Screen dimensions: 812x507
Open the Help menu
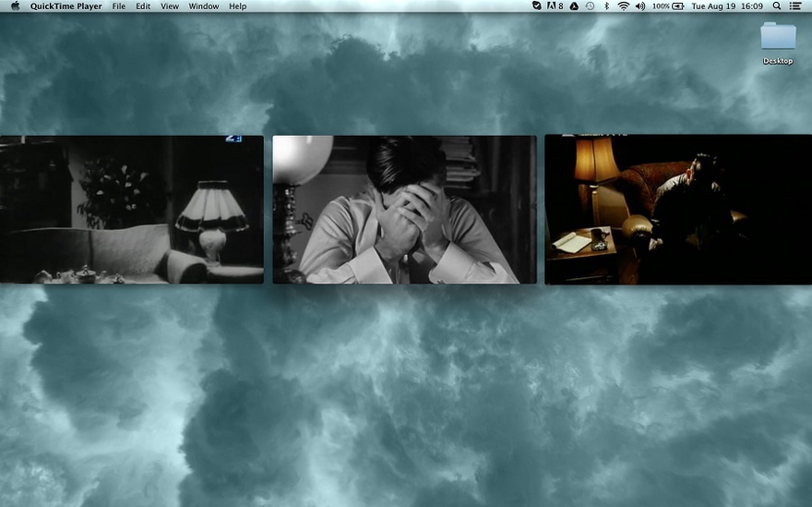coord(238,6)
